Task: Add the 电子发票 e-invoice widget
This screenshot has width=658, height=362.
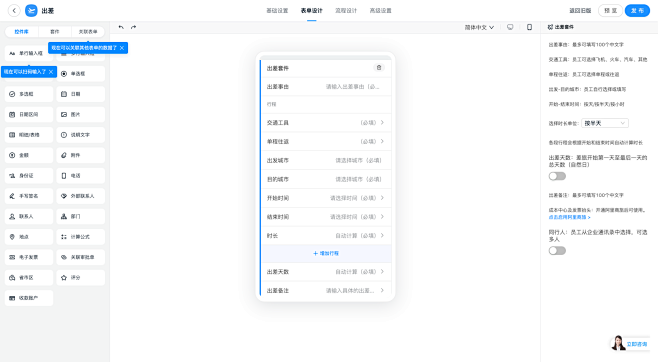Action: 29,257
